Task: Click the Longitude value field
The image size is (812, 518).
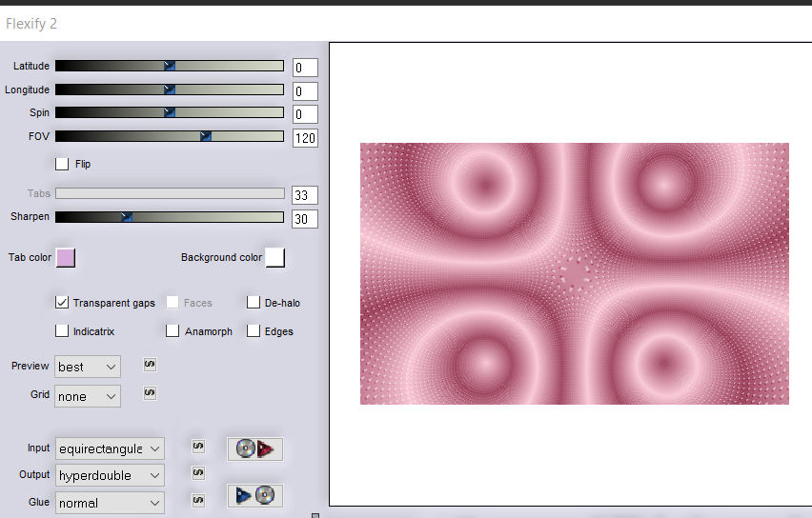Action: tap(305, 91)
